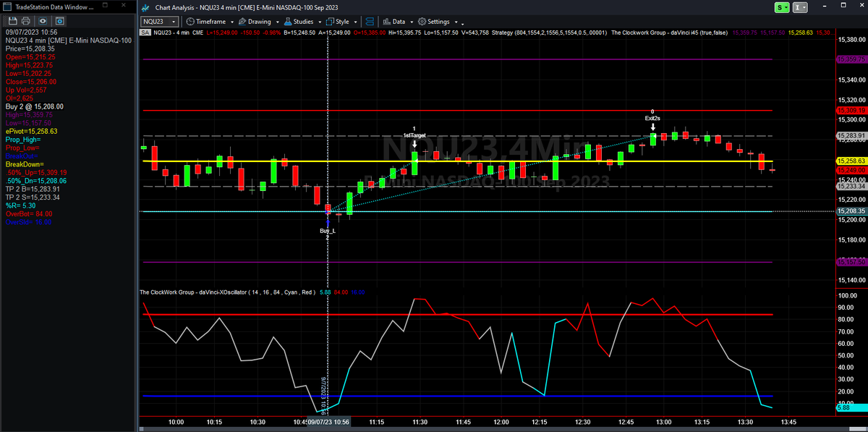Screen dimensions: 868x432
Task: Click the 1stTarget marker on the chart
Action: [414, 135]
